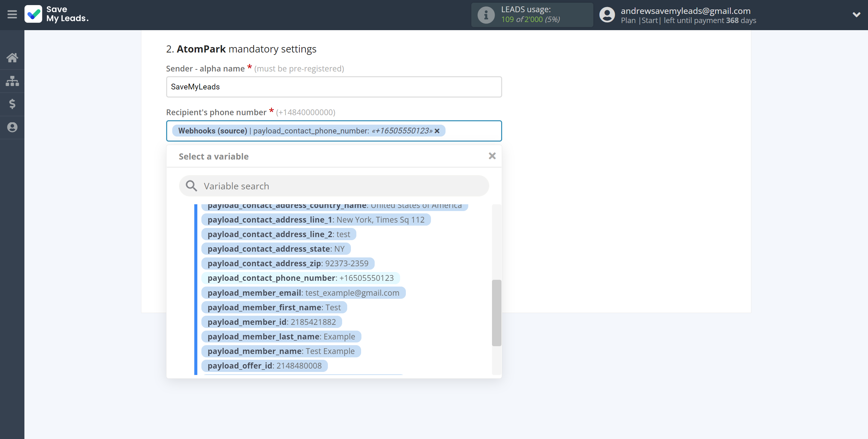Select payload_contact_address_line_1 variable
Viewport: 868px width, 439px height.
tap(316, 220)
